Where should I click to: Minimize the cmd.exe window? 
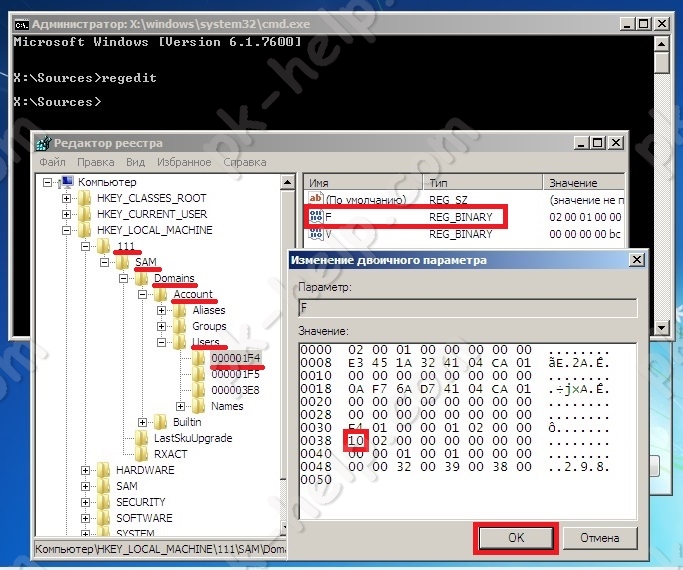tap(626, 24)
